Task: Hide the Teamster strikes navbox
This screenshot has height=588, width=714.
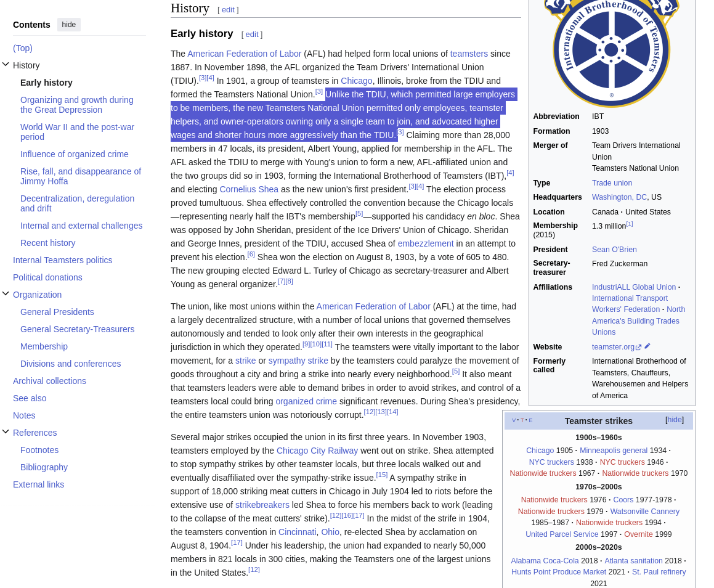Action: coord(675,420)
